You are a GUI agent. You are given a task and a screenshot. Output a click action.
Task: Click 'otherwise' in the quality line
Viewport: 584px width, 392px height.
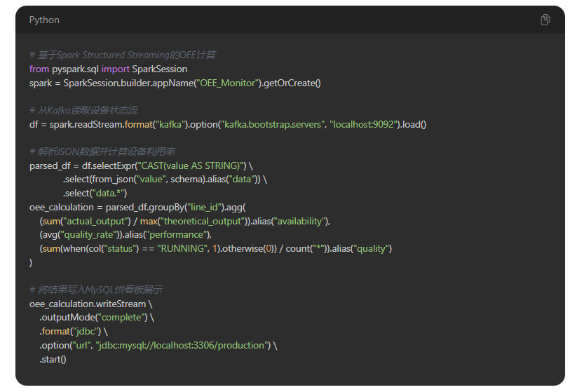point(243,249)
